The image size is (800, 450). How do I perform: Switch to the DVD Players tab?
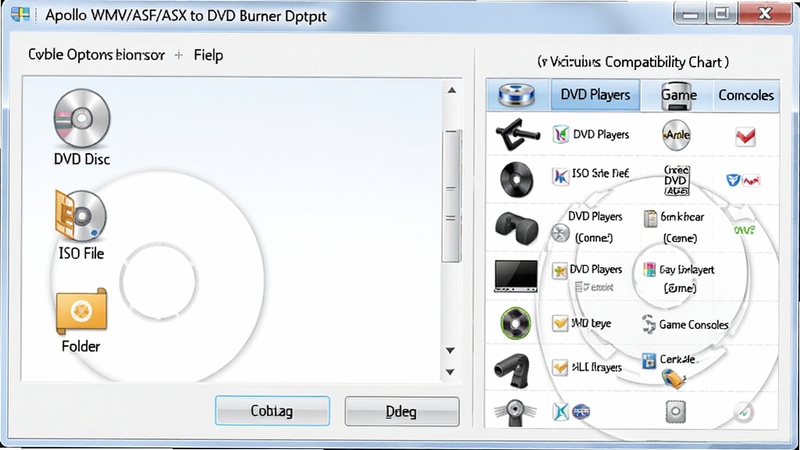pos(595,95)
